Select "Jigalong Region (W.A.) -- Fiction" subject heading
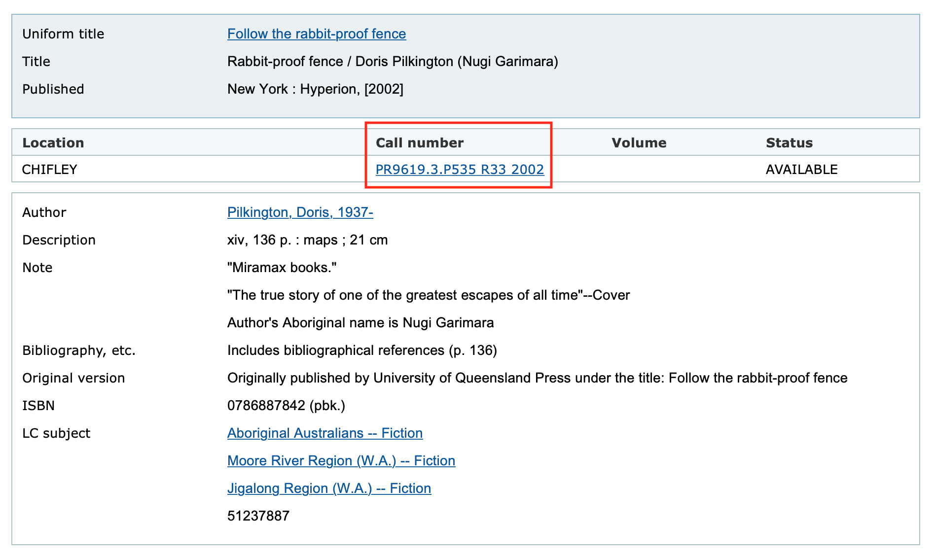 tap(328, 488)
